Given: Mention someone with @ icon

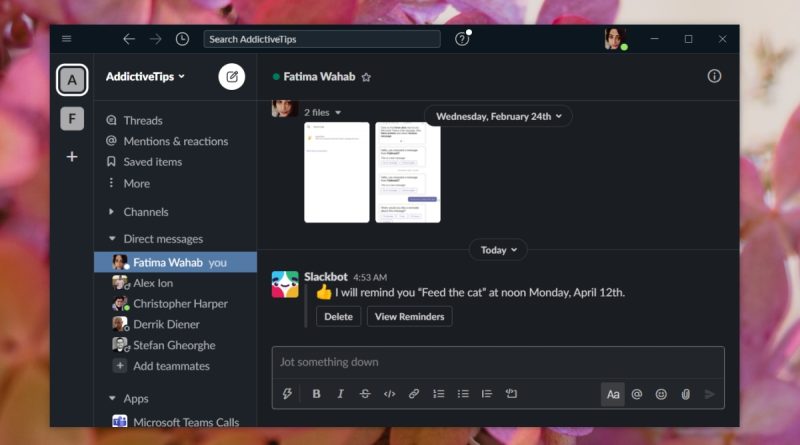Looking at the screenshot, I should click(637, 394).
